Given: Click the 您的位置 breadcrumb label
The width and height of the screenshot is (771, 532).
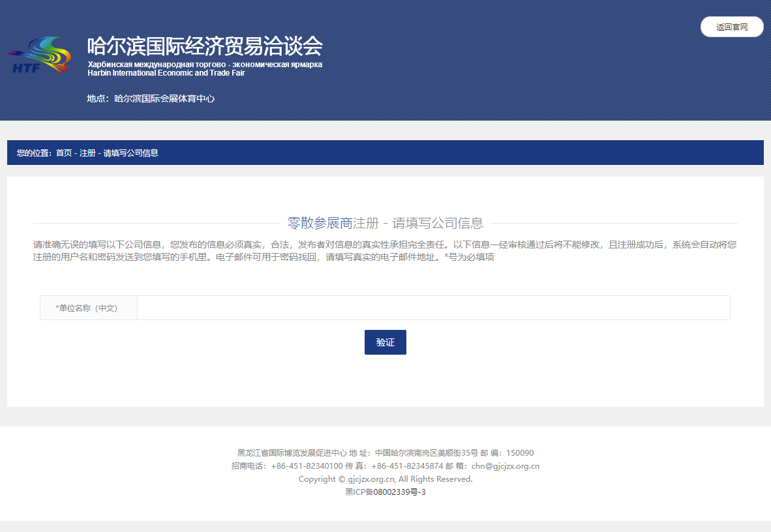Looking at the screenshot, I should pyautogui.click(x=33, y=153).
